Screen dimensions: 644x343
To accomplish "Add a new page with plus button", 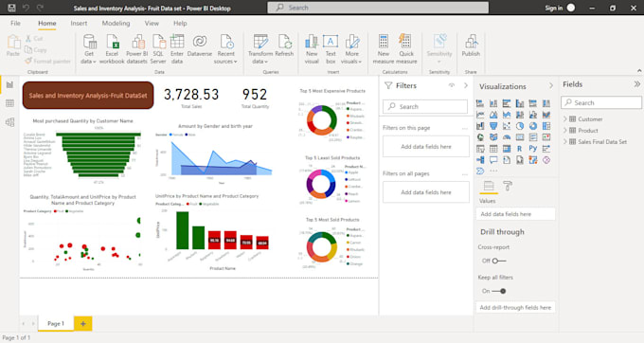I will (x=83, y=324).
